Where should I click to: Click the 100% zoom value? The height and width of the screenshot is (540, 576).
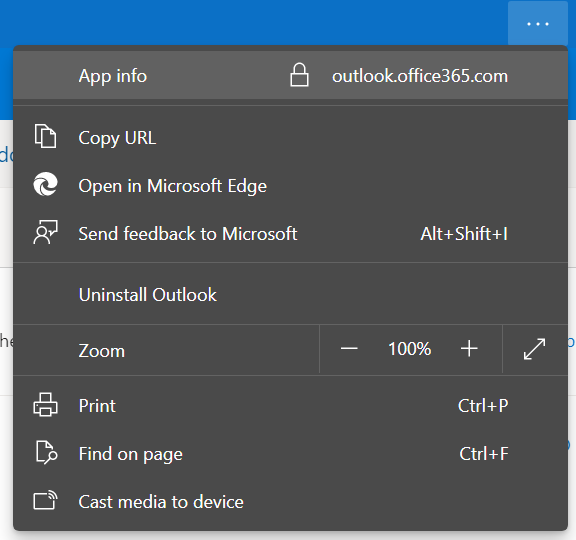coord(410,349)
